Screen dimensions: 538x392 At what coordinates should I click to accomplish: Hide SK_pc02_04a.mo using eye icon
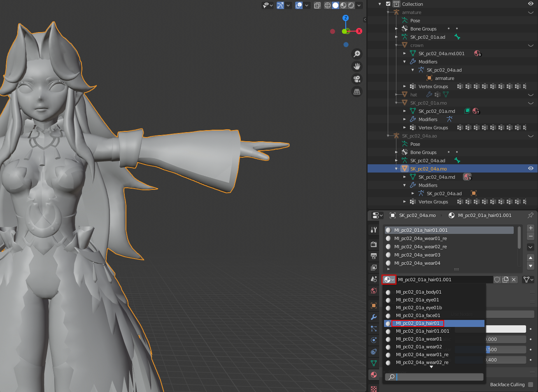tap(531, 168)
